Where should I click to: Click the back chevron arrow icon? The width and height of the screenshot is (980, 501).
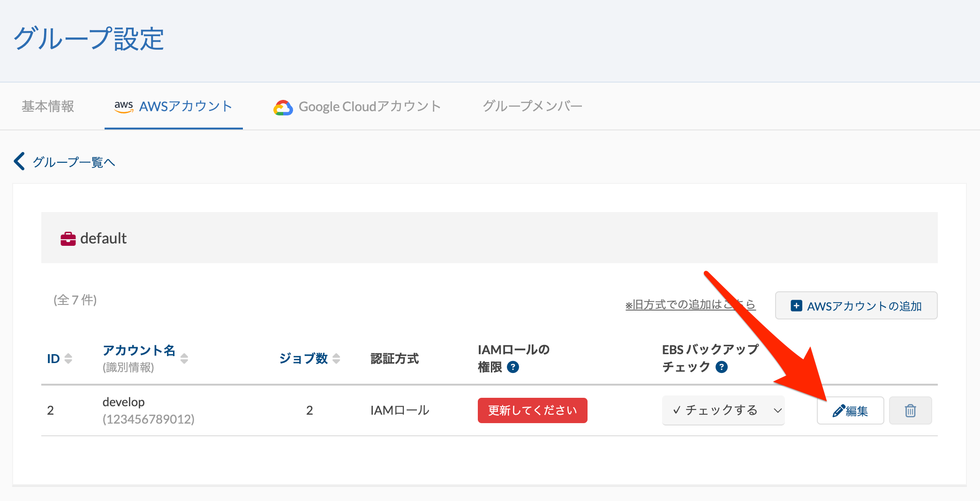pos(19,161)
